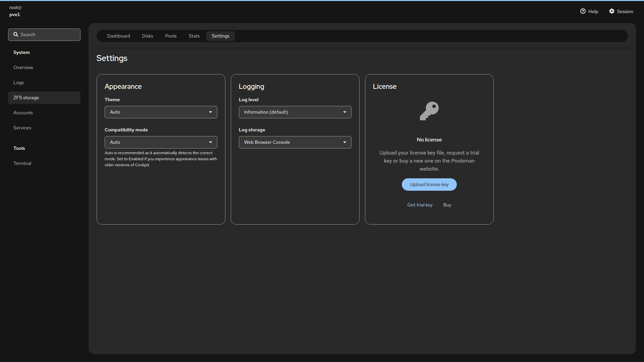The image size is (644, 362).
Task: Expand the Log storage dropdown
Action: pos(295,142)
